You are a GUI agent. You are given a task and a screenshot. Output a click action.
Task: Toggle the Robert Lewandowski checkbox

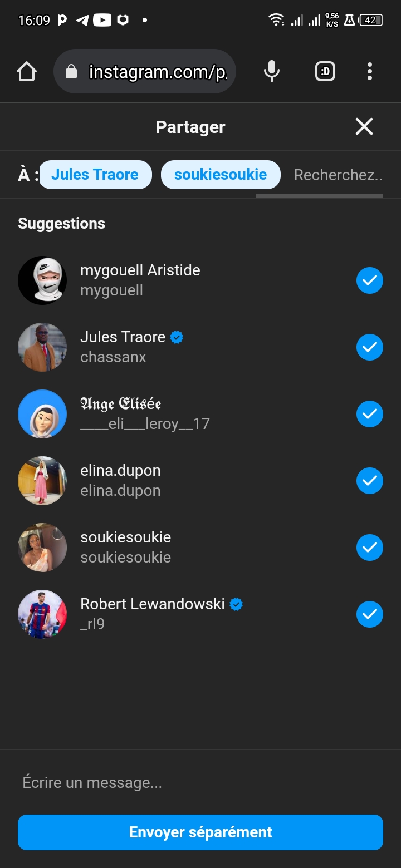coord(370,614)
